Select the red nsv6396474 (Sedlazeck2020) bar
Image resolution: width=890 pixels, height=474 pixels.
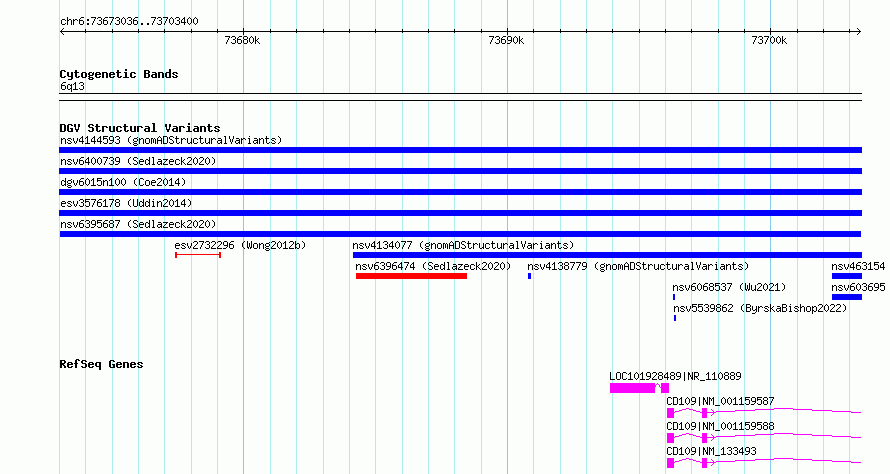412,276
